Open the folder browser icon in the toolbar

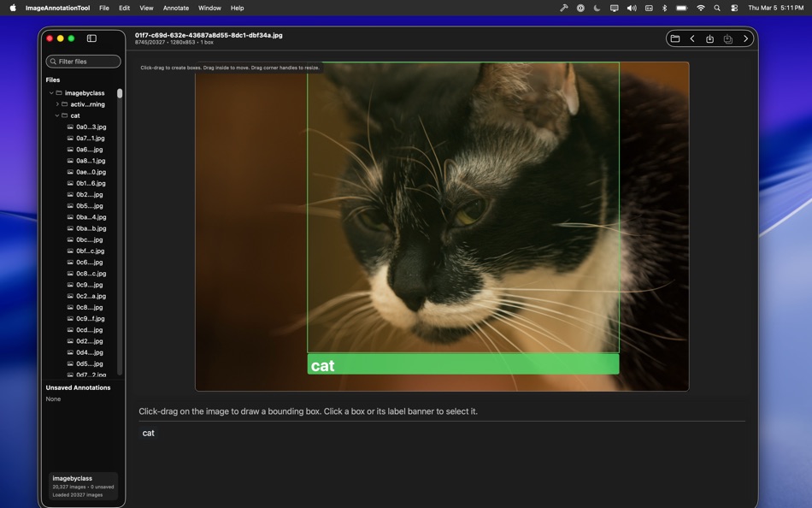(674, 38)
